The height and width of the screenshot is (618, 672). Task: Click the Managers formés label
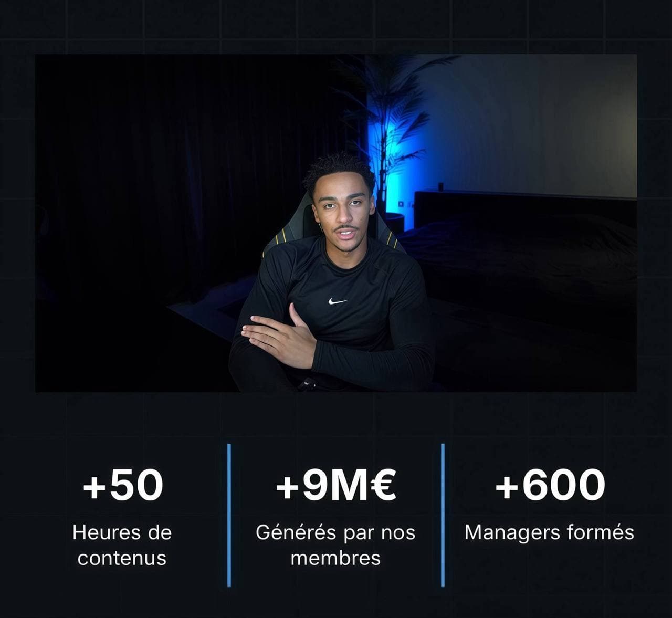click(549, 532)
